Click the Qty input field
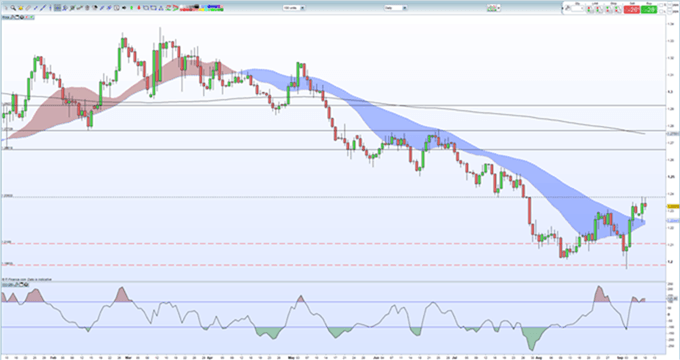680x360 pixels. pos(578,8)
